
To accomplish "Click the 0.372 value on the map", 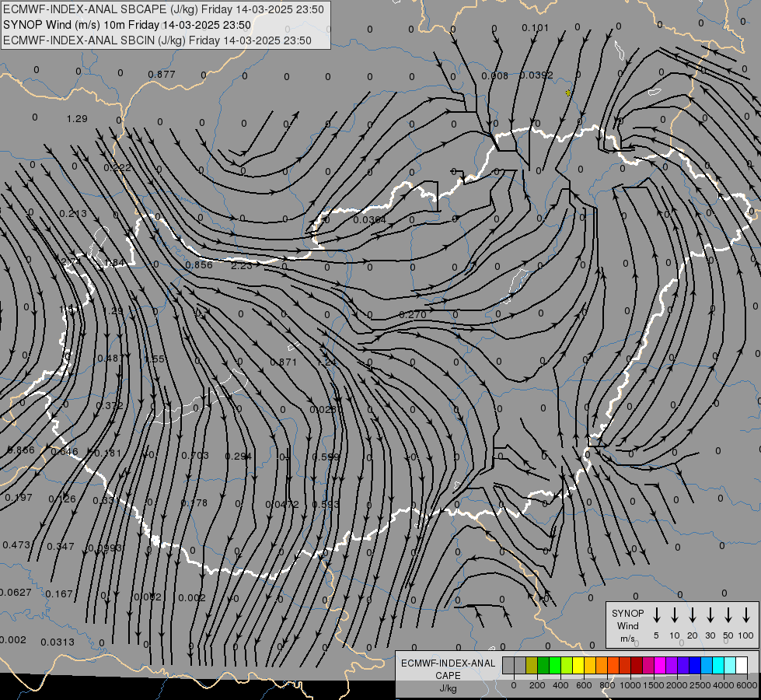I will point(110,406).
